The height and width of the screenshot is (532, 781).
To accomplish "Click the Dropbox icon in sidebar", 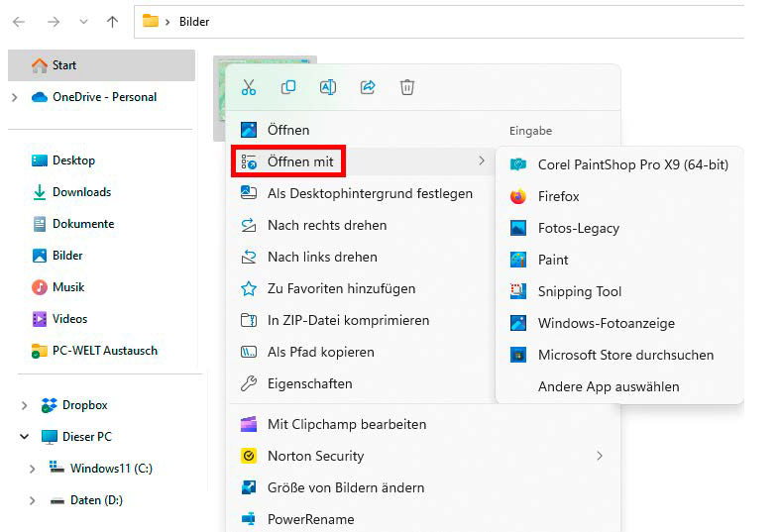I will 49,405.
